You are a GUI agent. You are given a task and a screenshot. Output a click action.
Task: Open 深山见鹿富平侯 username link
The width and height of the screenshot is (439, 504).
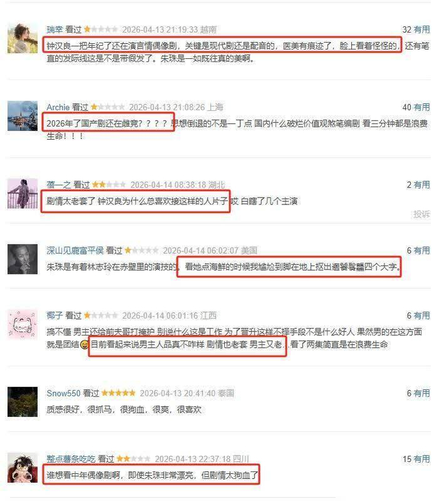click(x=75, y=250)
